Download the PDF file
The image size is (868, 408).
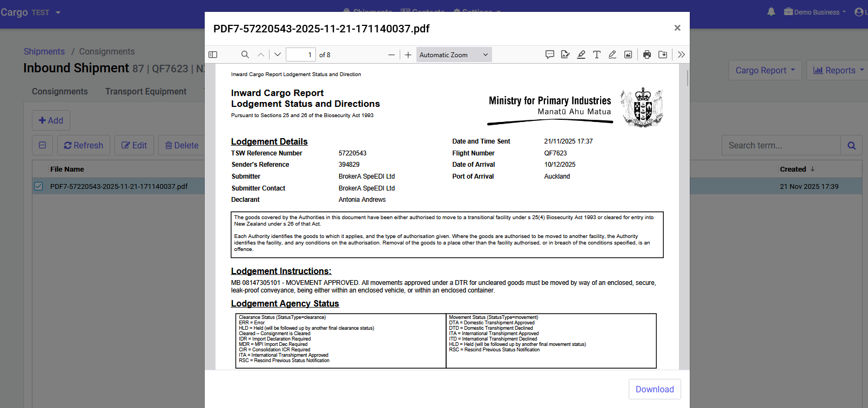655,389
